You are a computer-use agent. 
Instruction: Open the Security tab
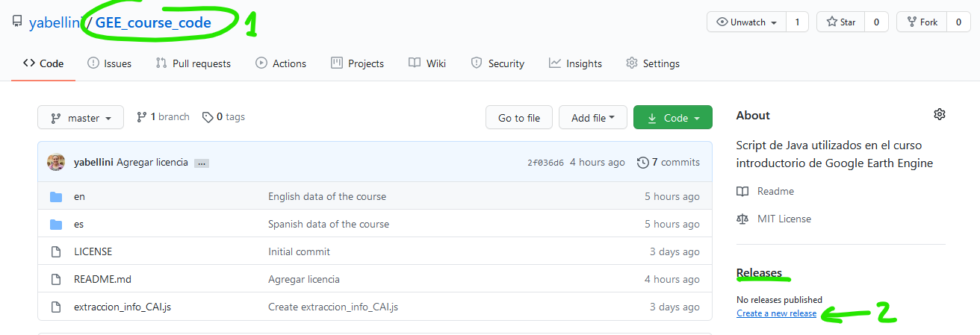coord(497,63)
